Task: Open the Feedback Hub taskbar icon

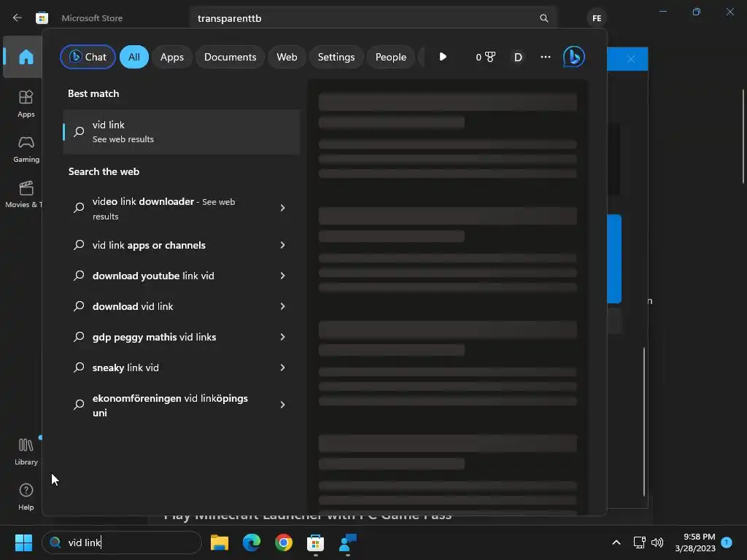Action: tap(348, 542)
